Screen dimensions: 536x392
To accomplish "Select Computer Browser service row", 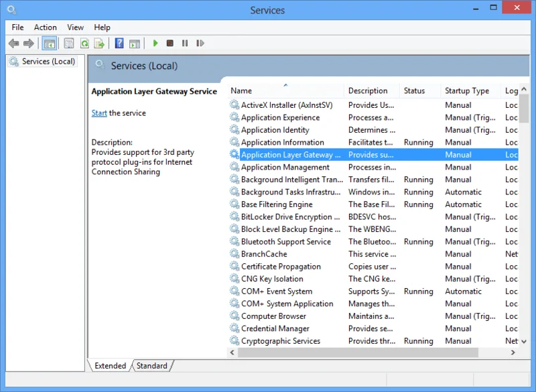I will coord(373,316).
